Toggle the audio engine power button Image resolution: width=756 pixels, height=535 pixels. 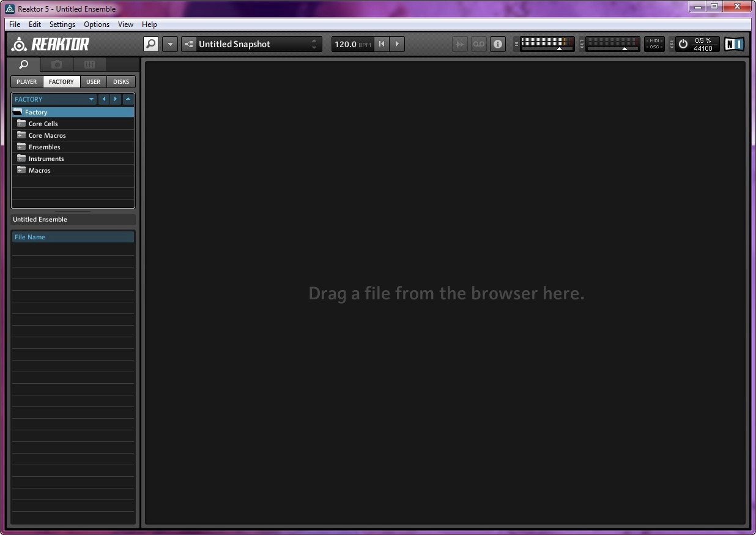pos(683,44)
